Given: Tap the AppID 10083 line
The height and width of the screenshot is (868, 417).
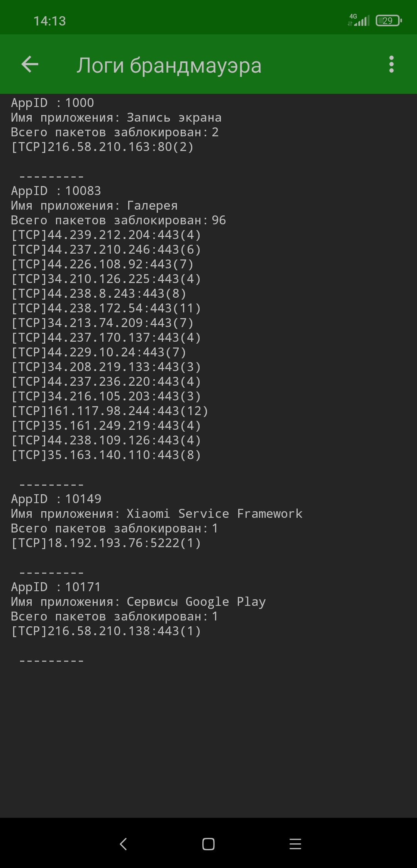Looking at the screenshot, I should click(x=56, y=191).
